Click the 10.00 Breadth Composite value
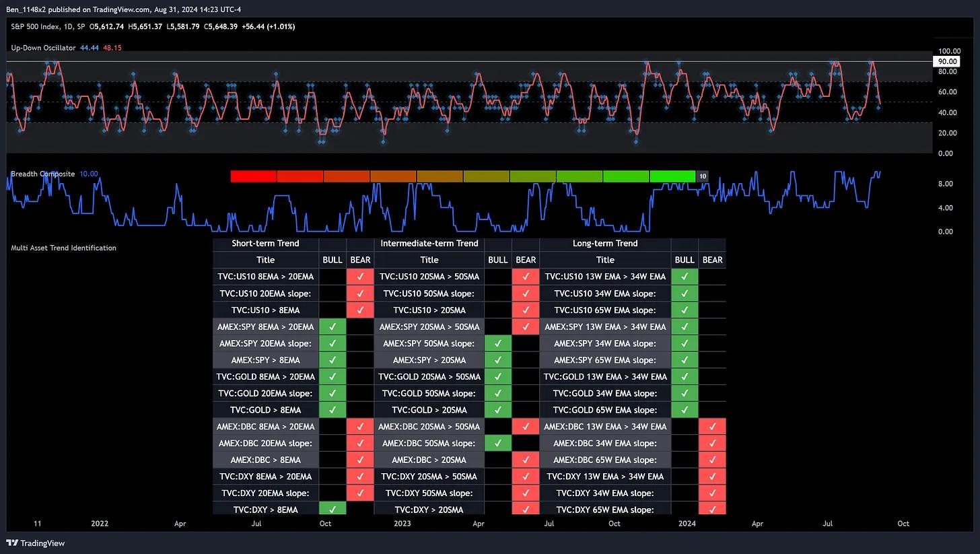This screenshot has height=554, width=980. point(89,174)
